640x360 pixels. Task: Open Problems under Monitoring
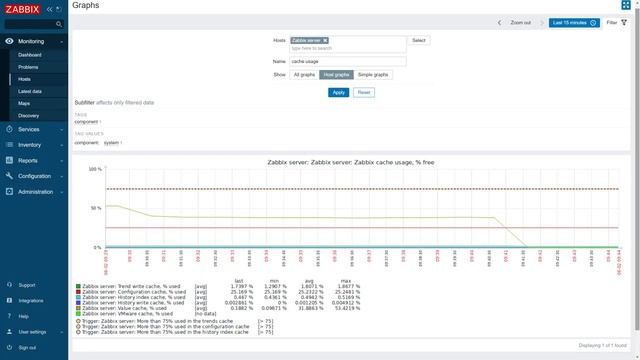pos(28,67)
